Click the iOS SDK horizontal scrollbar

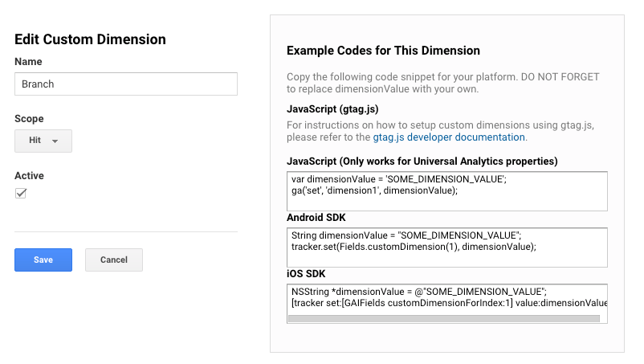pyautogui.click(x=443, y=318)
